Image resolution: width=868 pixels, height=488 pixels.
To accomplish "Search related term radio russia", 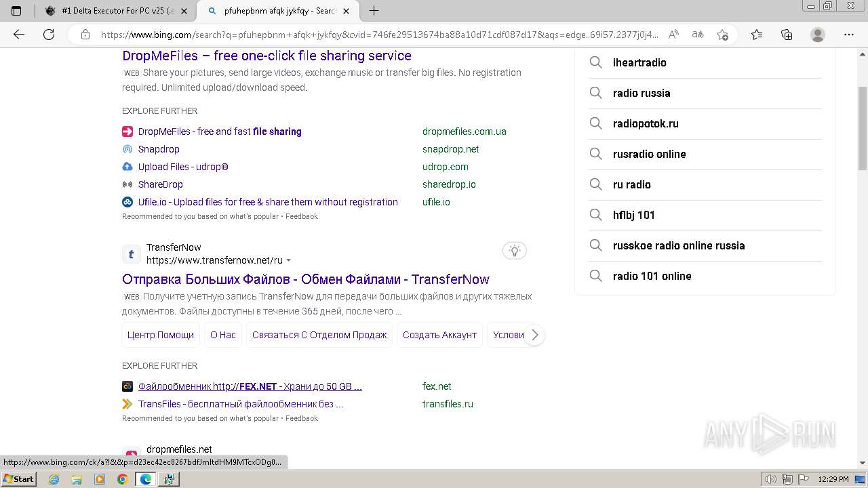I will click(705, 93).
